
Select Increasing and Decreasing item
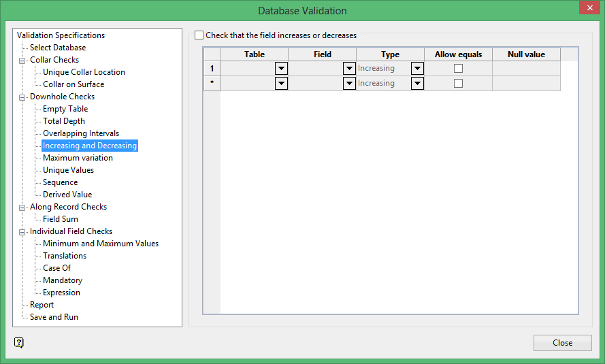[x=90, y=146]
